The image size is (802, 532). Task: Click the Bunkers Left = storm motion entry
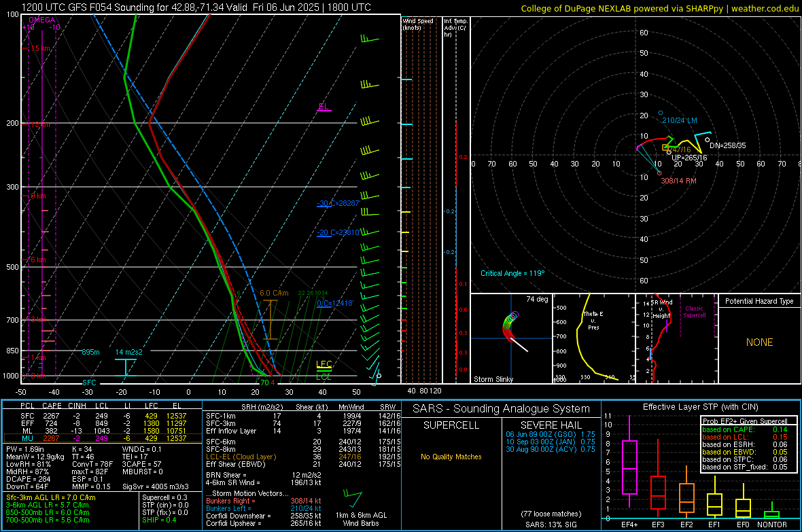point(264,508)
